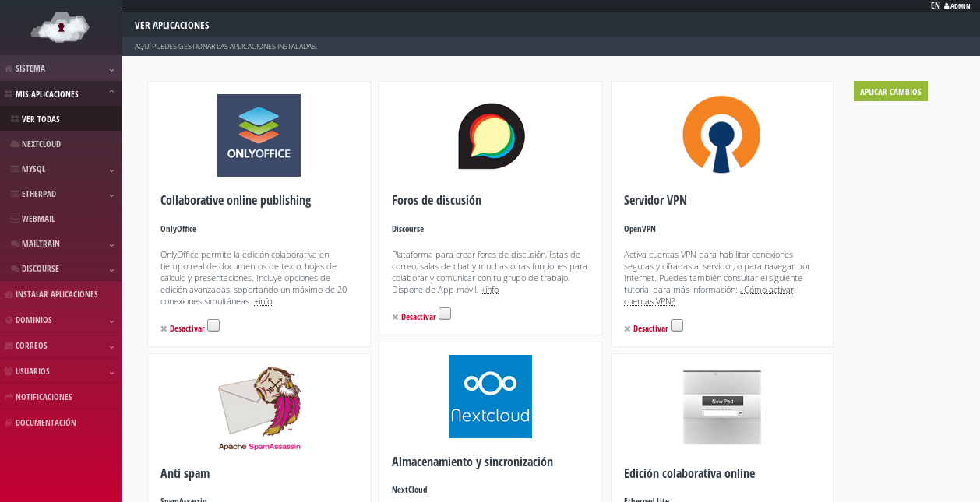Click the Etherpad icon in sidebar

tap(15, 194)
